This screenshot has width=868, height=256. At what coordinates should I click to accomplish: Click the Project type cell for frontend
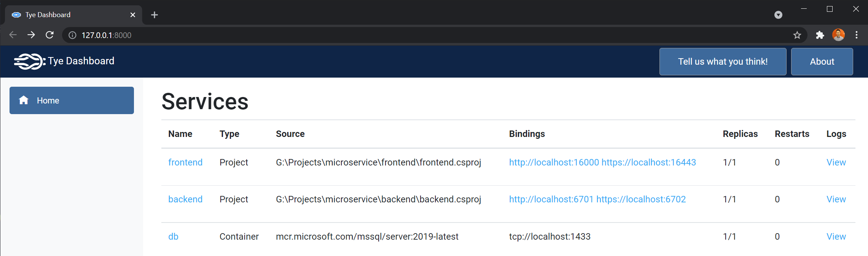234,162
